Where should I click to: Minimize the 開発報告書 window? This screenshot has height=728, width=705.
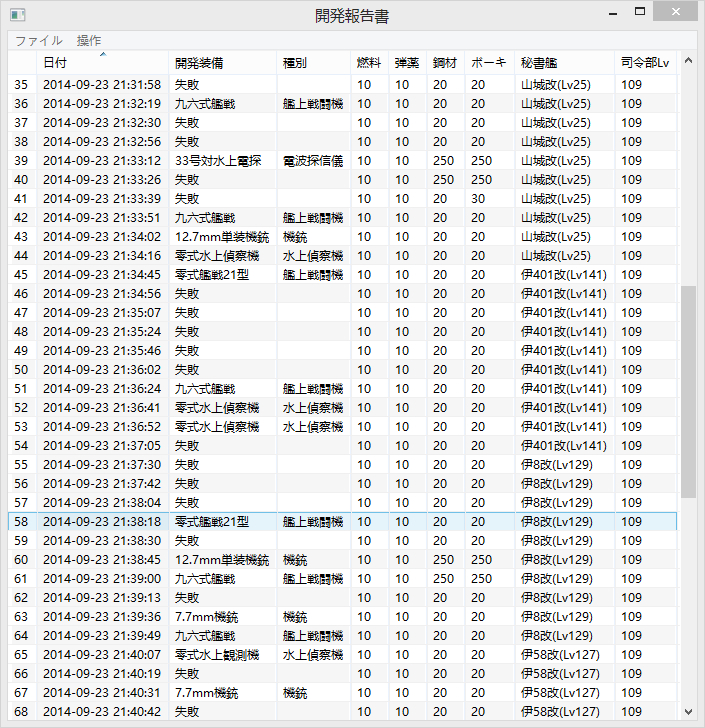(613, 13)
